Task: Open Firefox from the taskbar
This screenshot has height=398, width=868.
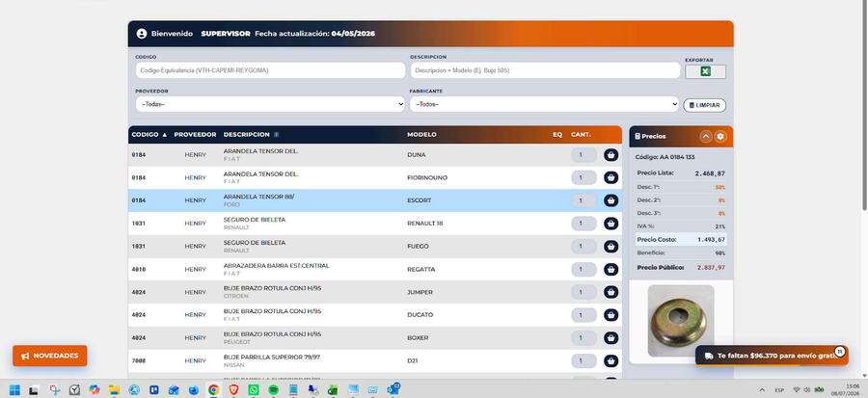Action: coord(193,389)
